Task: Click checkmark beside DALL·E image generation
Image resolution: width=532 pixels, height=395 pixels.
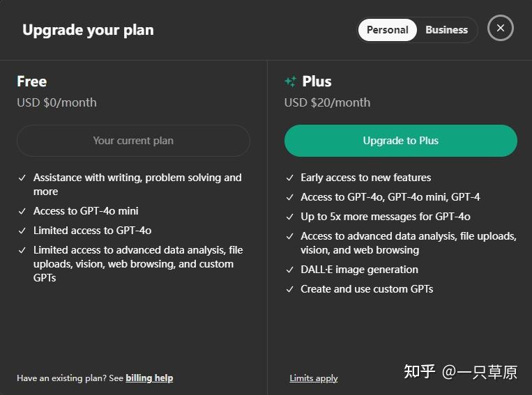Action: (x=290, y=270)
